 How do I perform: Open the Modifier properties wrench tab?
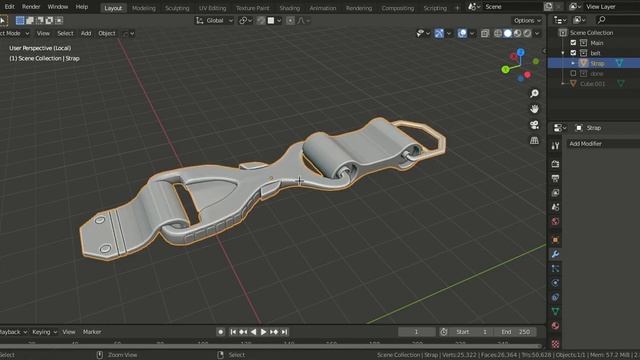555,254
